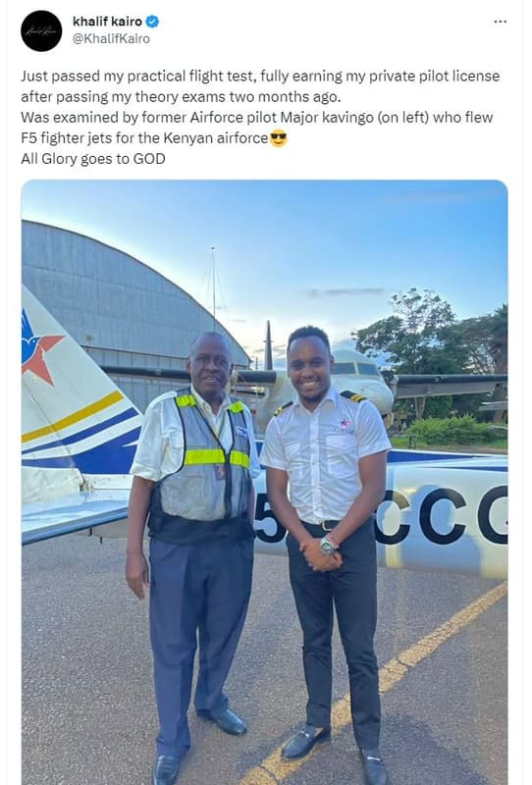This screenshot has height=785, width=532.
Task: Click the pilot's wristwatch in the photo
Action: coord(329,545)
